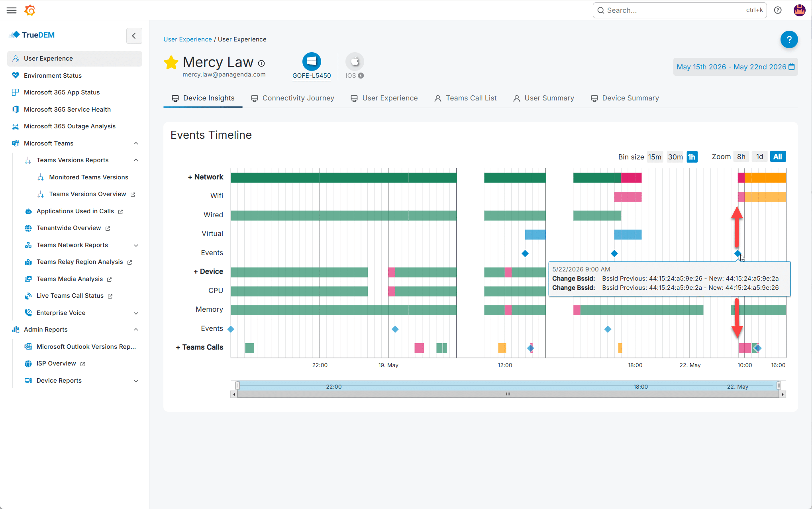The height and width of the screenshot is (509, 812).
Task: Click the info icon beside Mercy Law
Action: pyautogui.click(x=261, y=63)
